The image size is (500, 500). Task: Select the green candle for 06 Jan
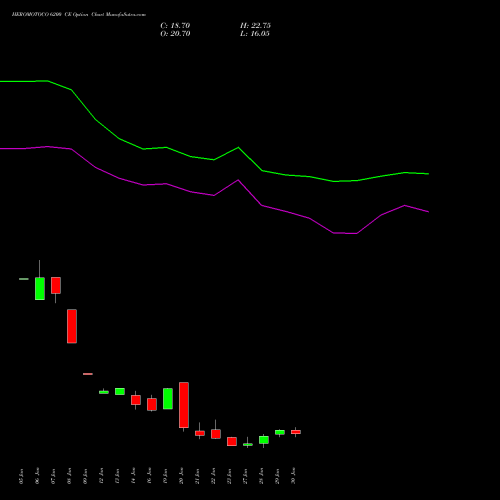coord(40,288)
